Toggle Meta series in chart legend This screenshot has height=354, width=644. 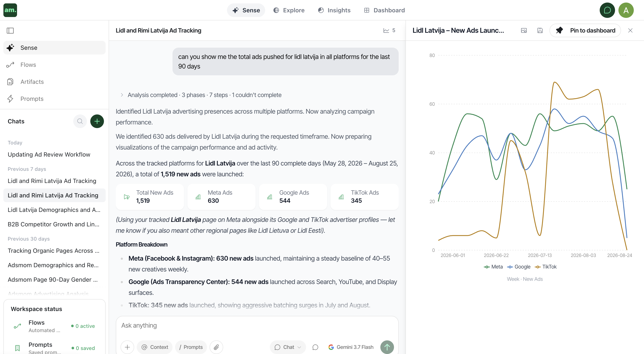[493, 267]
